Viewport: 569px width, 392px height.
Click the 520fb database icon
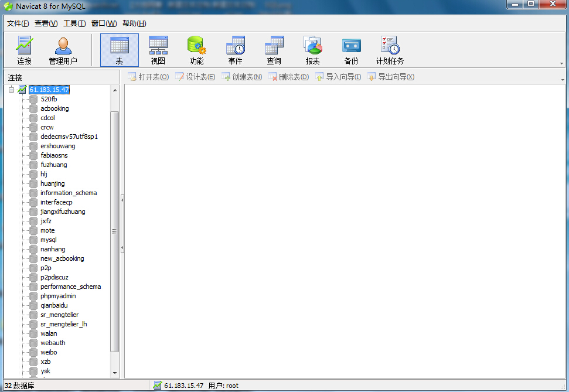coord(33,99)
